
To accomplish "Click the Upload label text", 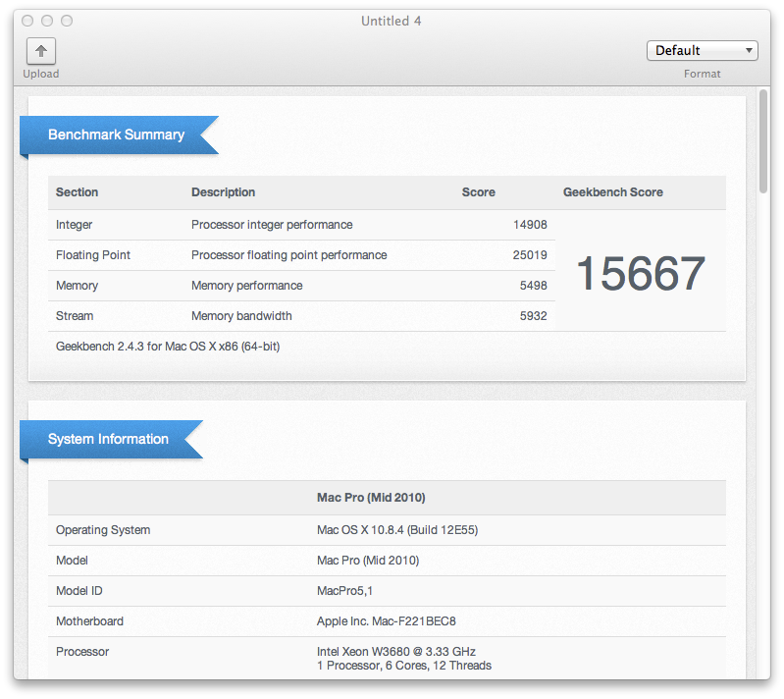I will point(41,74).
